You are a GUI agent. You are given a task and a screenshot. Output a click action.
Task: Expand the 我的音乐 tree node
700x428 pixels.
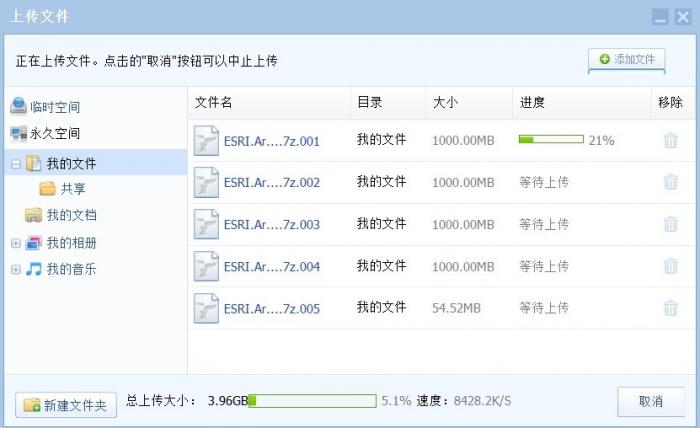(x=16, y=269)
